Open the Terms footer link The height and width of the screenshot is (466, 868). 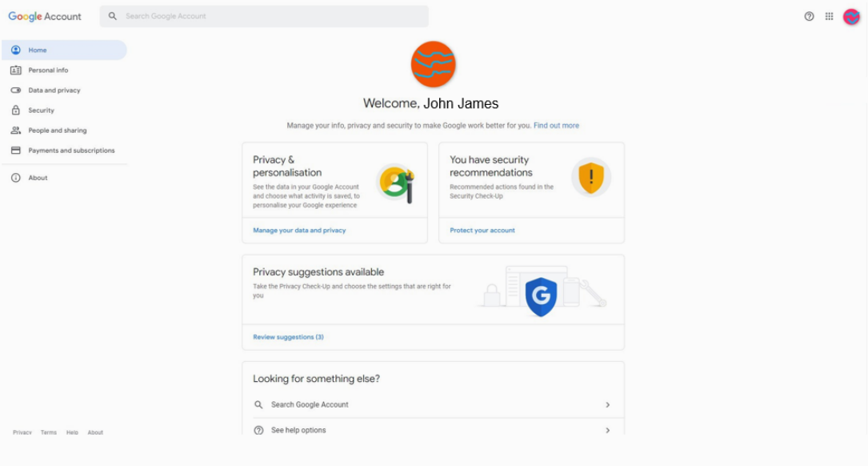[x=49, y=432]
